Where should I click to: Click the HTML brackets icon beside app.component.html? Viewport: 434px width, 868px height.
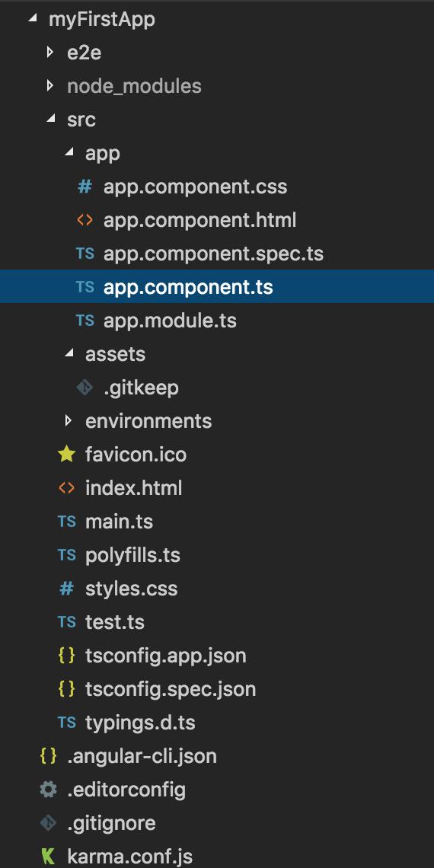click(x=85, y=220)
